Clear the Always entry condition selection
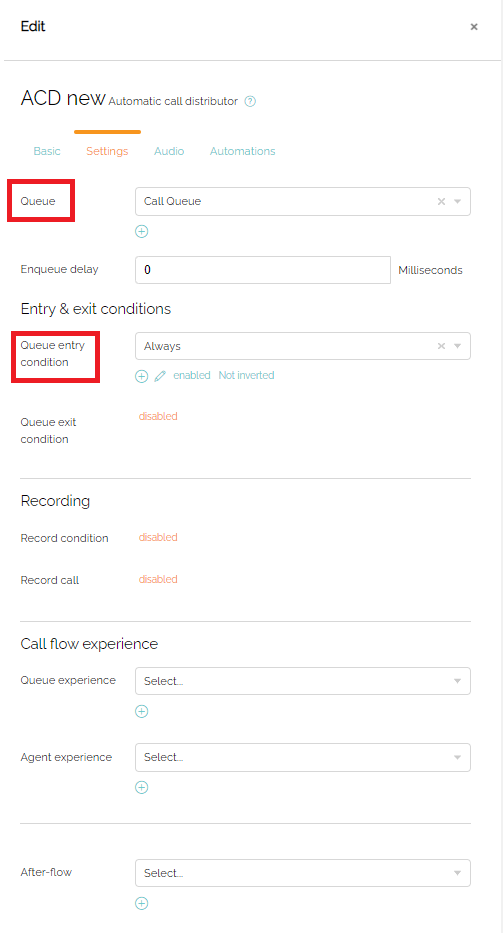503x941 pixels. [441, 346]
